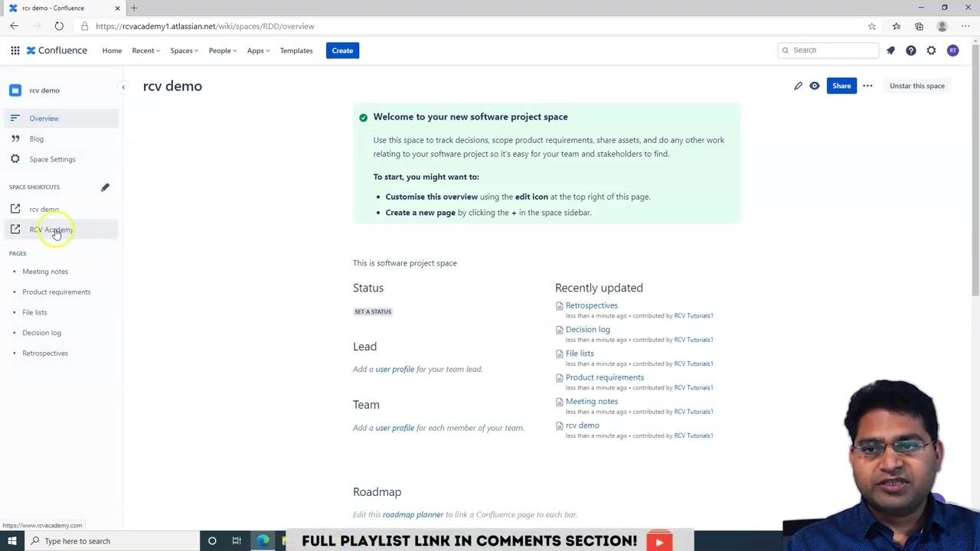Click the Edge icon on taskbar
This screenshot has width=980, height=551.
click(x=263, y=541)
